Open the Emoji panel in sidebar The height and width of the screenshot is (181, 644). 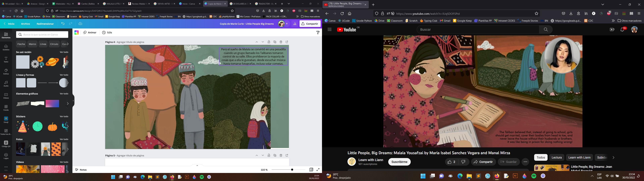[x=6, y=120]
